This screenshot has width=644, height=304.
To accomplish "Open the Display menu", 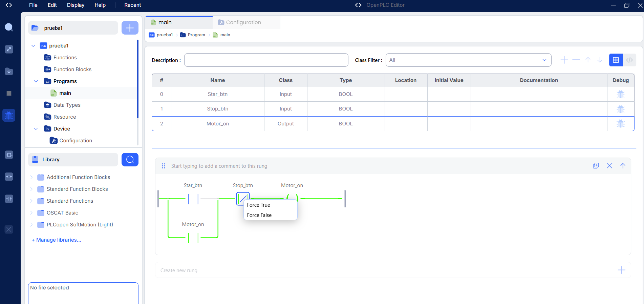I will (76, 5).
